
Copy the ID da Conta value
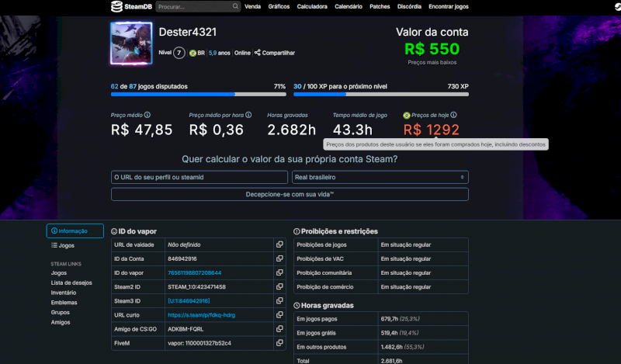click(279, 258)
